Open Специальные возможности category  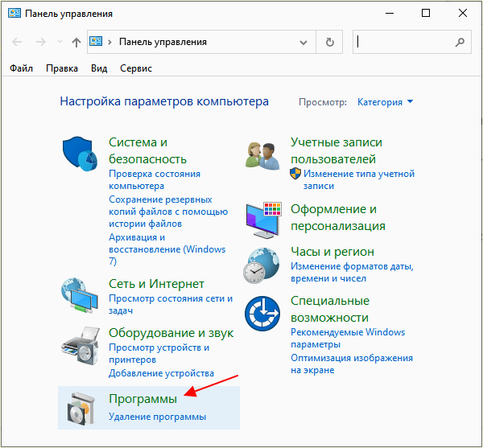pyautogui.click(x=330, y=309)
